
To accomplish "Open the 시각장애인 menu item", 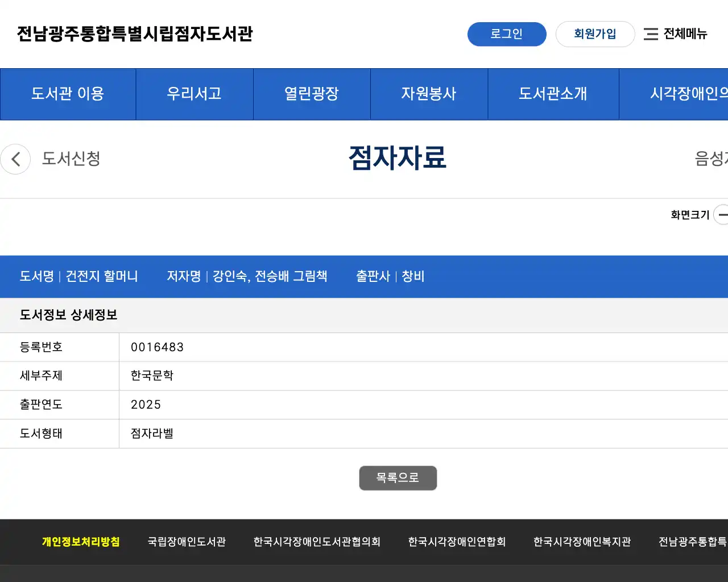I will [x=674, y=94].
